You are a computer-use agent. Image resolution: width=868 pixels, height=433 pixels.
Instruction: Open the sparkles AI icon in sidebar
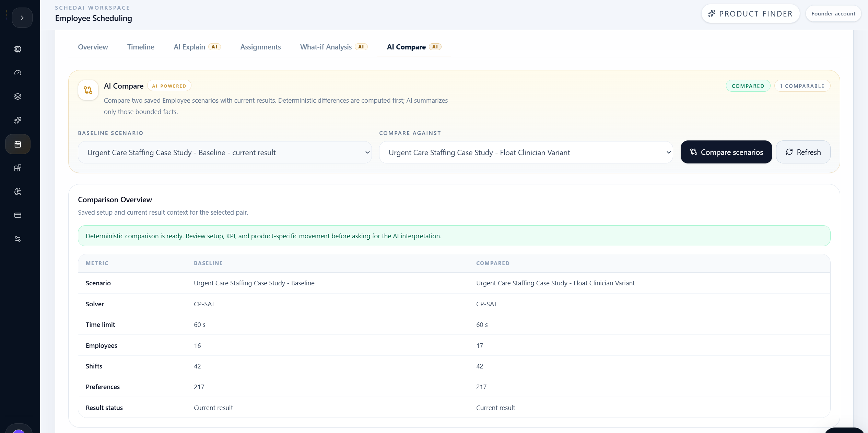pos(18,120)
